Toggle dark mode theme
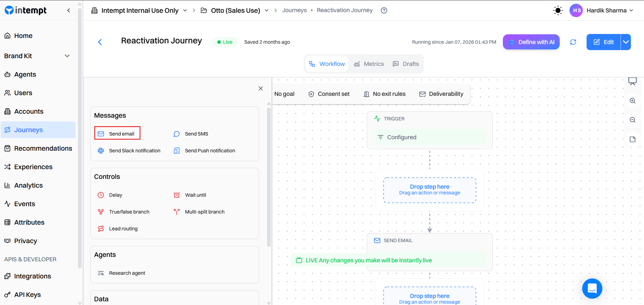The image size is (644, 305). [558, 10]
